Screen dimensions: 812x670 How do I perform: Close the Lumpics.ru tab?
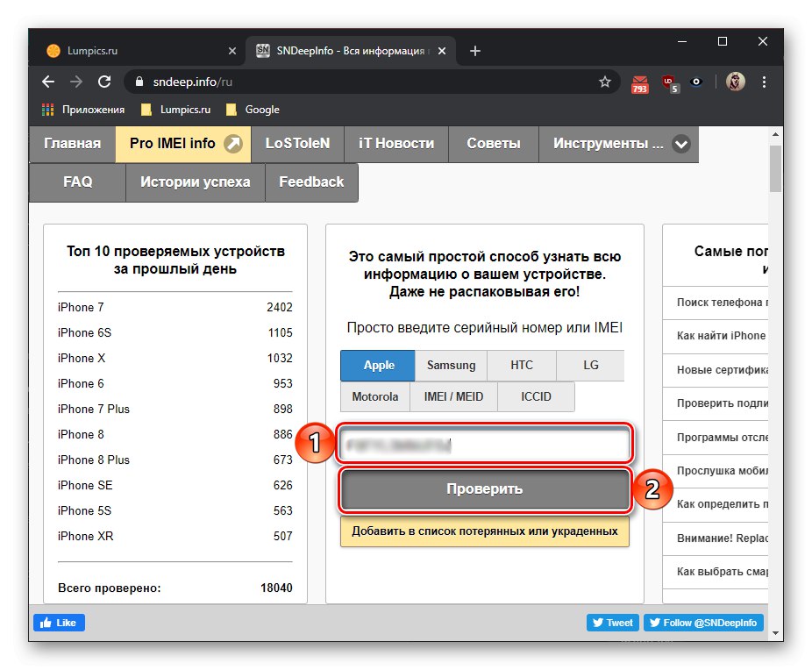click(x=232, y=51)
